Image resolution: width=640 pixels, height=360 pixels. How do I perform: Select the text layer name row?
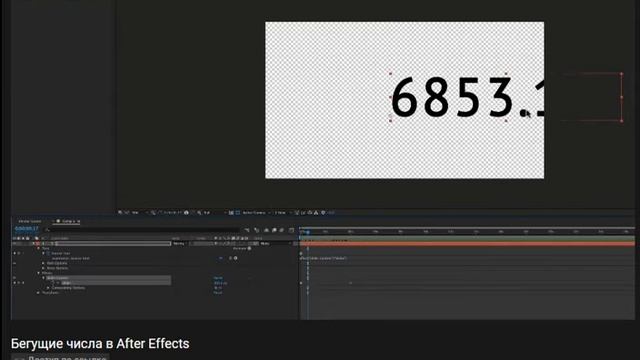tap(112, 244)
